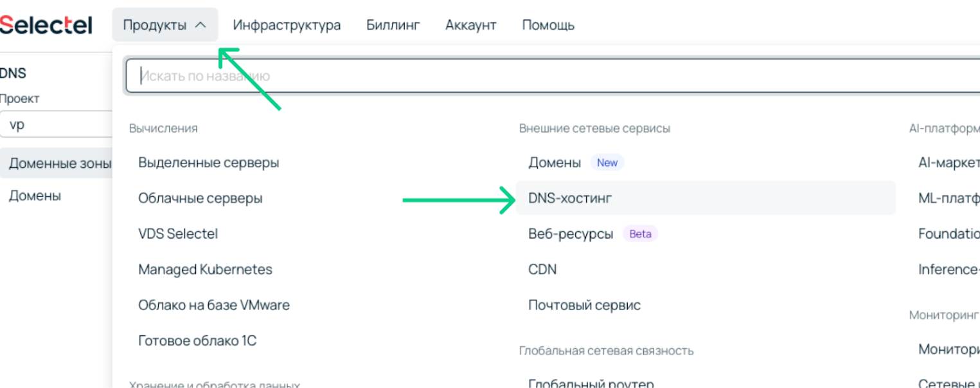Open the Инфраструктура menu

(x=287, y=24)
